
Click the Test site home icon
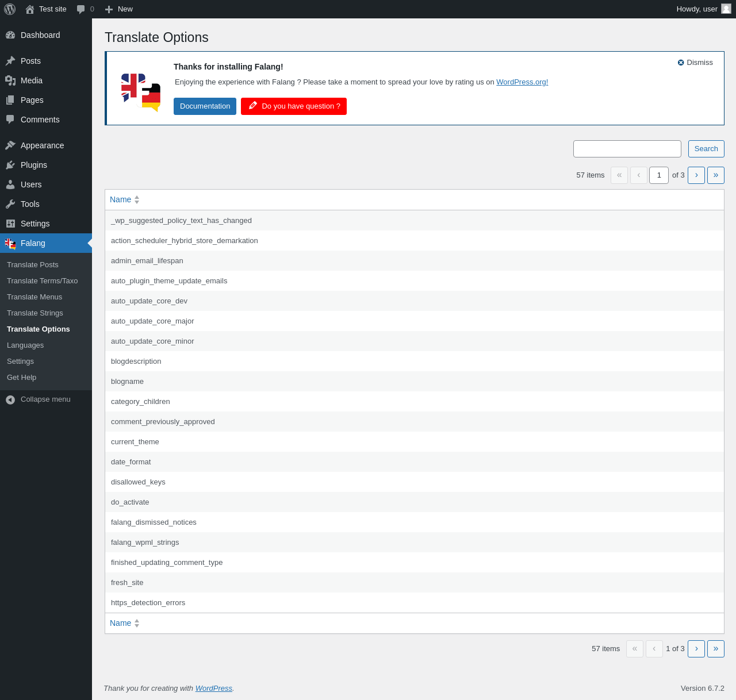30,9
